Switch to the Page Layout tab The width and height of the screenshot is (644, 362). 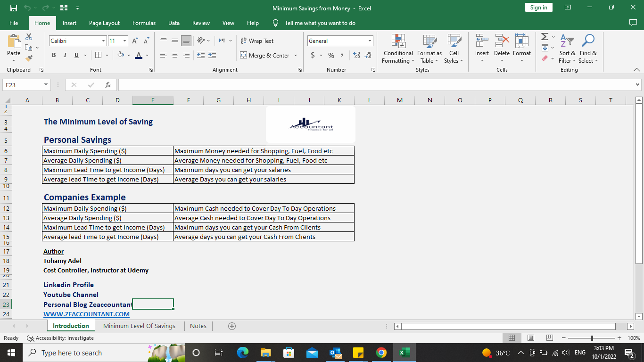pos(104,23)
